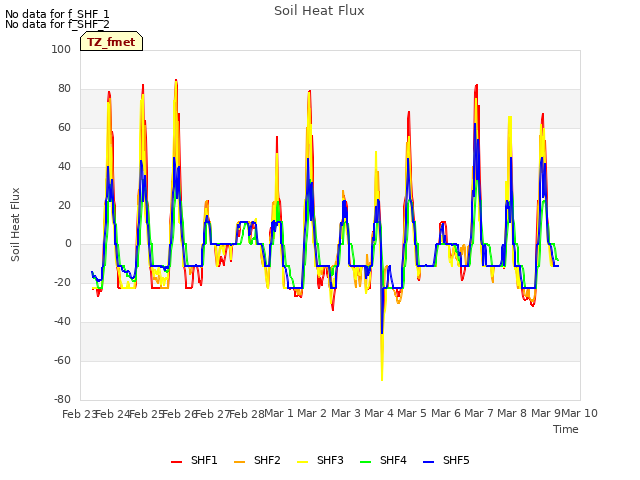Select the SHF2 legend label

pyautogui.click(x=267, y=460)
